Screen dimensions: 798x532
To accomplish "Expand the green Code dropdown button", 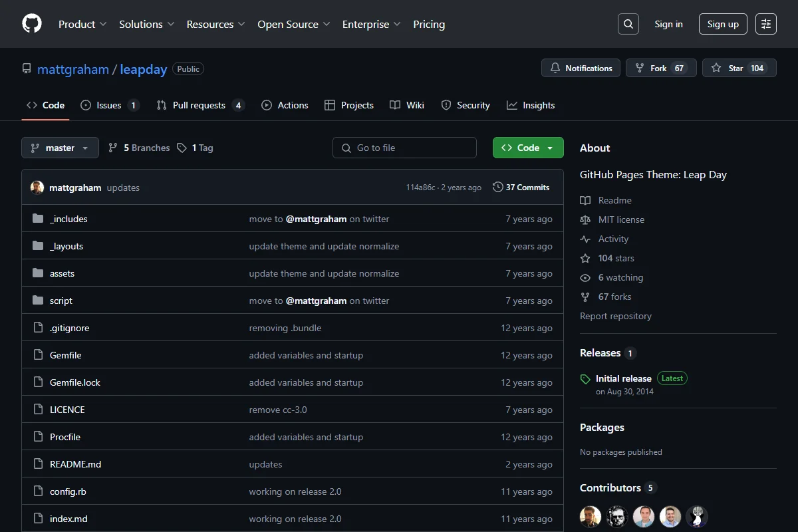I will point(528,148).
